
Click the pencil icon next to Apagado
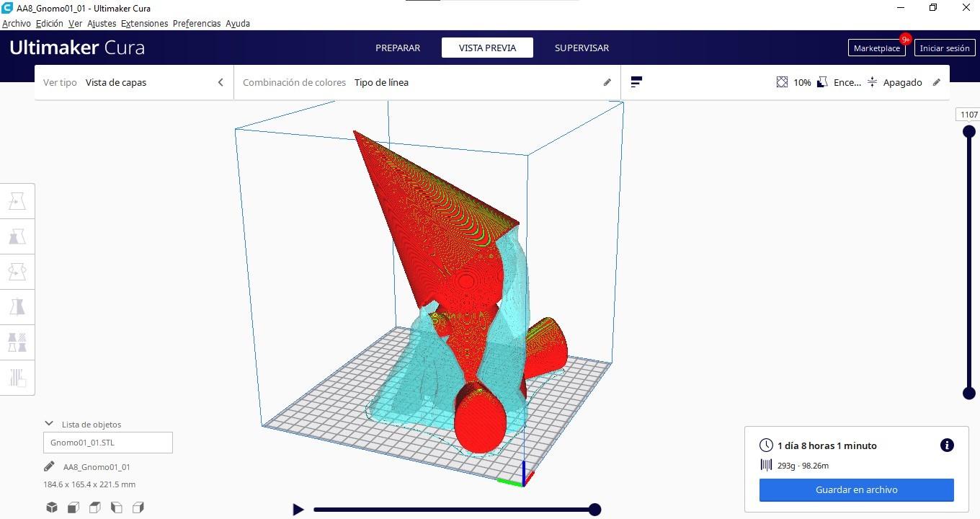tap(937, 82)
